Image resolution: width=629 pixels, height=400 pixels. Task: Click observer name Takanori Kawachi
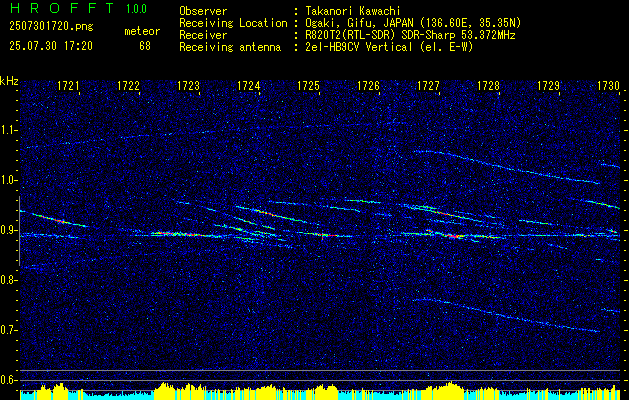(x=353, y=11)
